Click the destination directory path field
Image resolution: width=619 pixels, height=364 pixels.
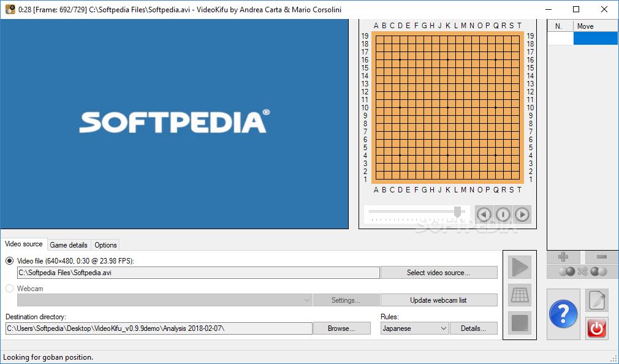[x=159, y=328]
